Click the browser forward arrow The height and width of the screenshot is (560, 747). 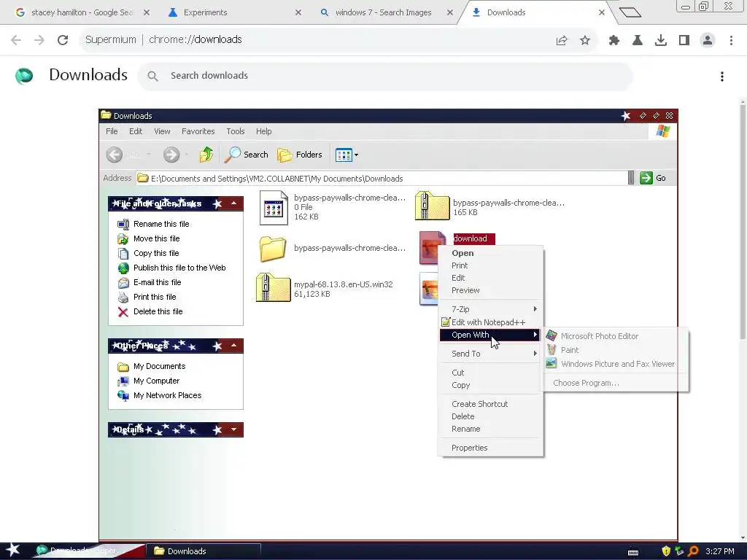click(x=39, y=40)
